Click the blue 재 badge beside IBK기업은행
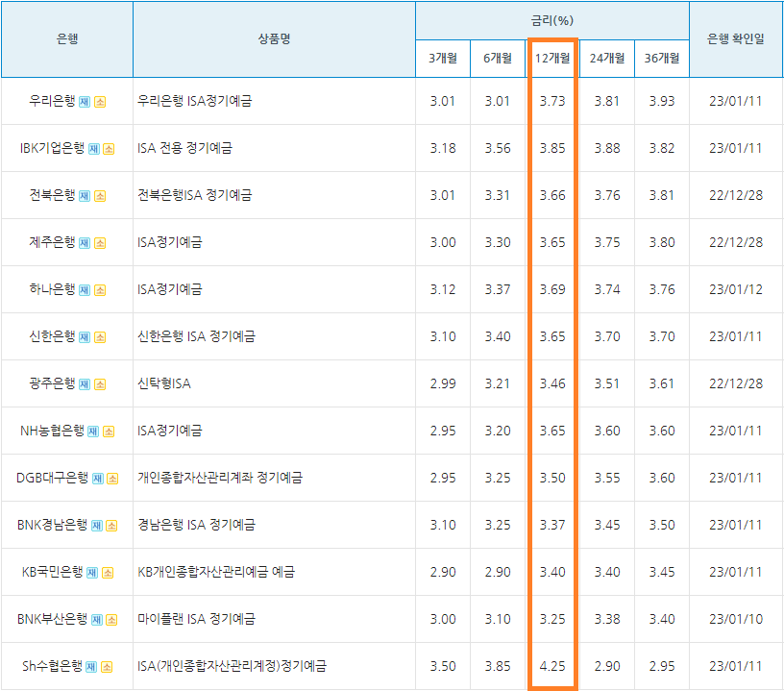 click(94, 149)
